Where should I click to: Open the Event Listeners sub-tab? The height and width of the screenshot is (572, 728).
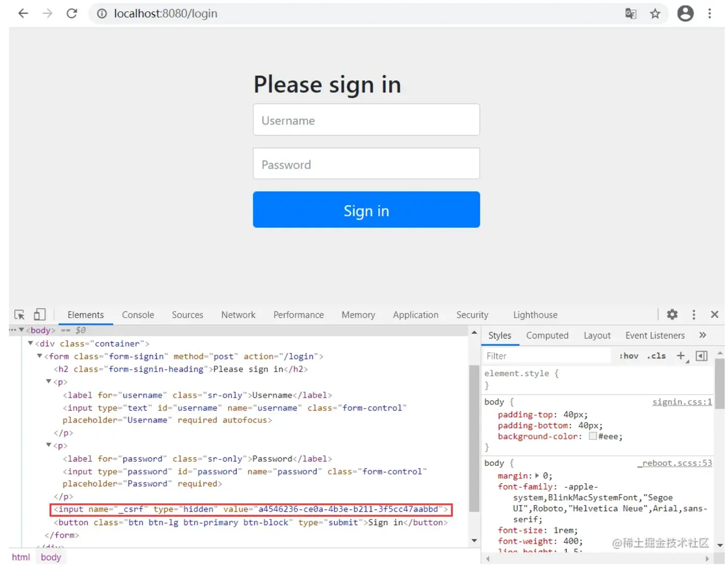655,335
